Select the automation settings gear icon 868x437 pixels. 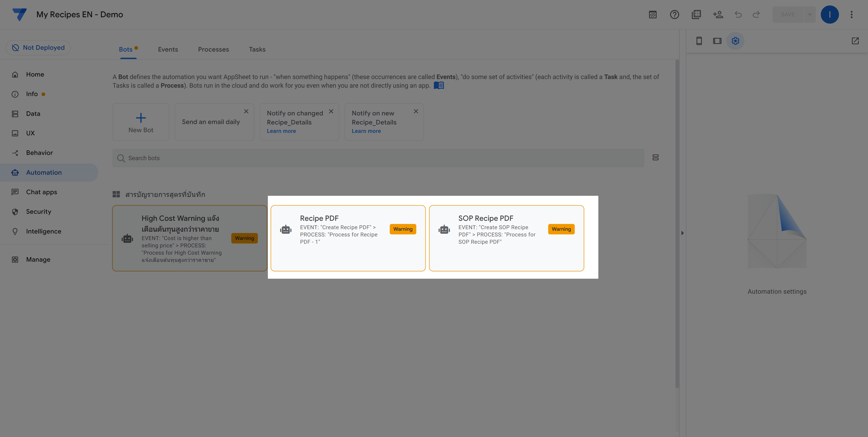point(735,41)
